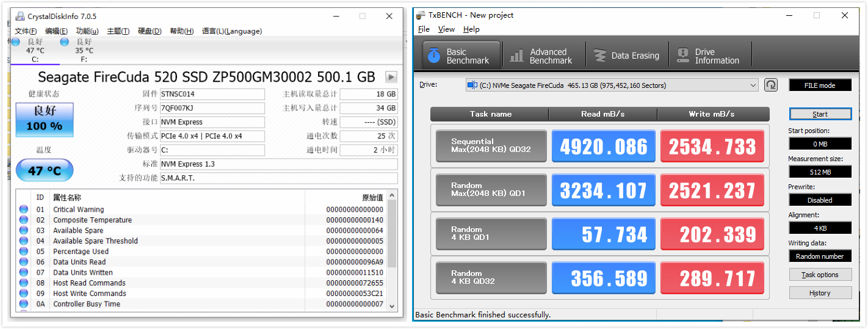Switch to the Drive Information tab
The width and height of the screenshot is (868, 329).
coord(710,56)
